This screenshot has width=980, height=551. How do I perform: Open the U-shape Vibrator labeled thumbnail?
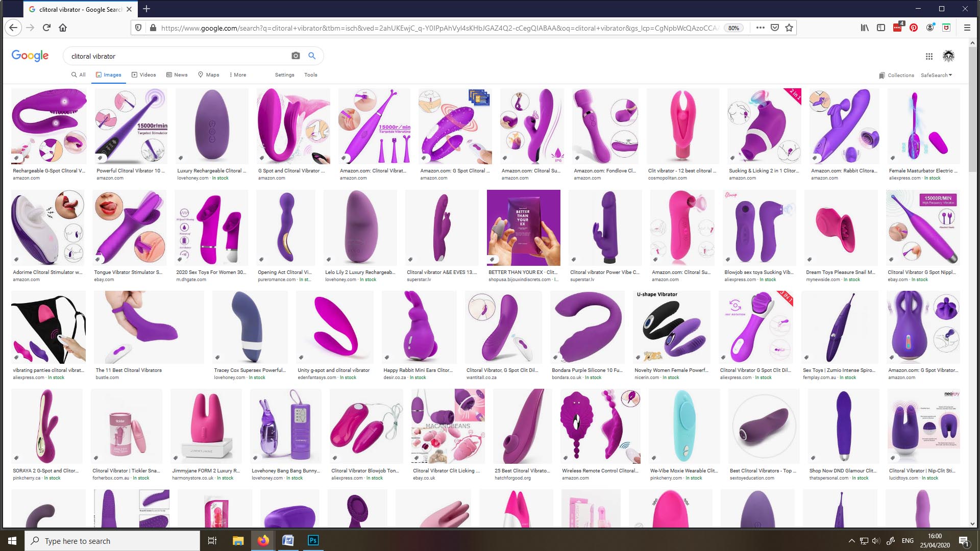tap(672, 327)
